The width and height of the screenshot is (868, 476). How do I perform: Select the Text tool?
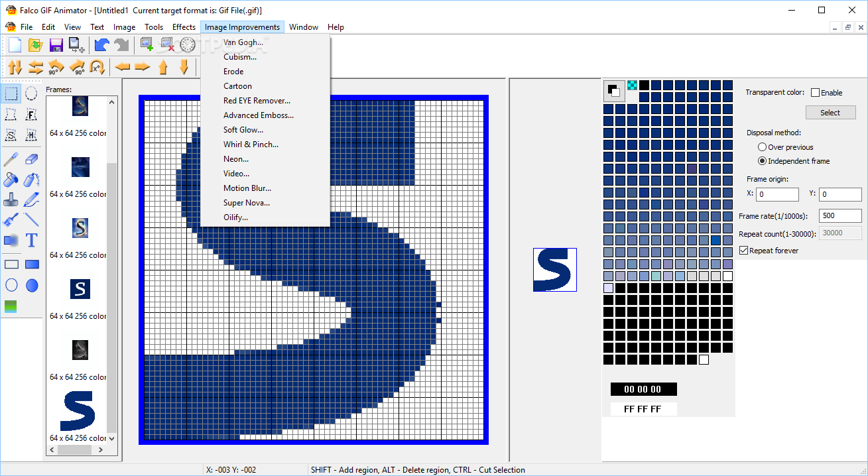click(31, 240)
